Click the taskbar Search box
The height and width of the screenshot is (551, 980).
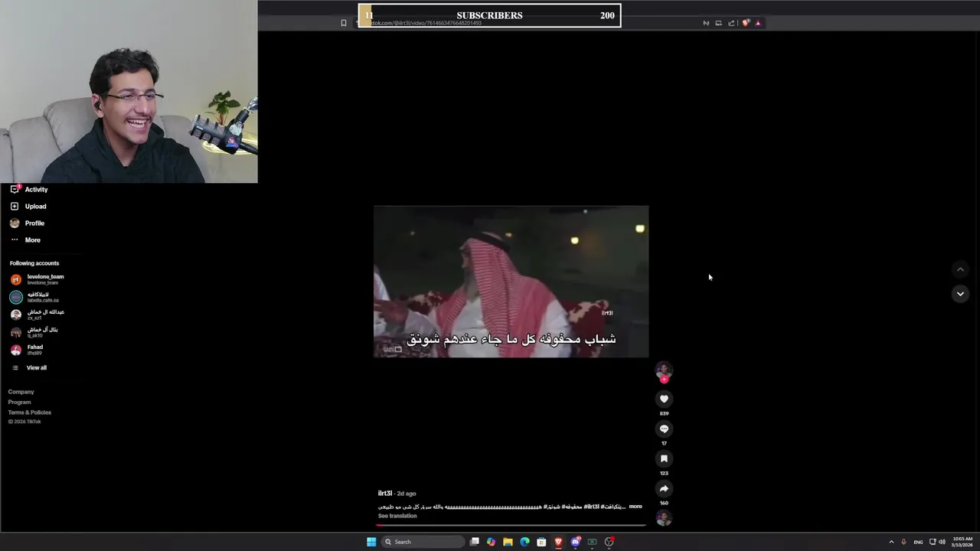pyautogui.click(x=423, y=542)
